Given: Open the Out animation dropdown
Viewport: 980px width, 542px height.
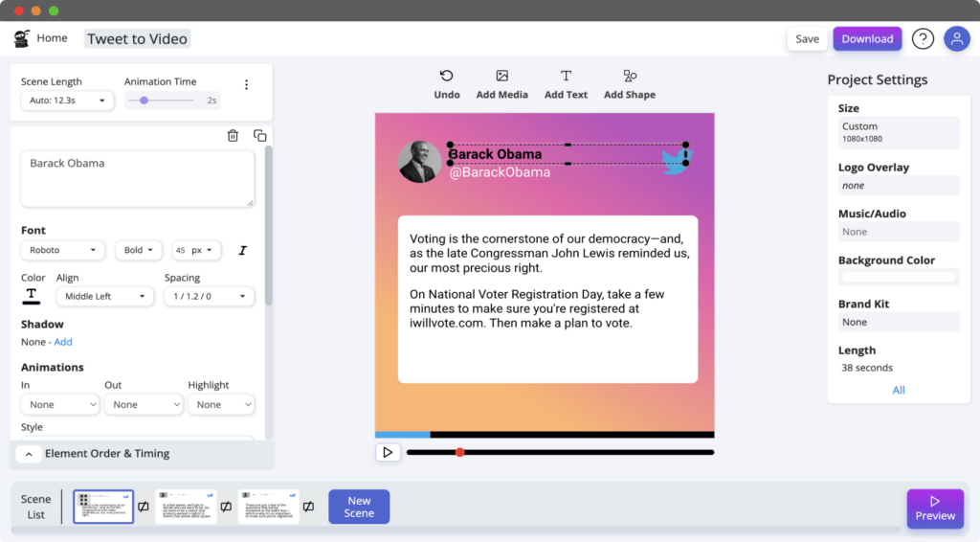Looking at the screenshot, I should 144,404.
